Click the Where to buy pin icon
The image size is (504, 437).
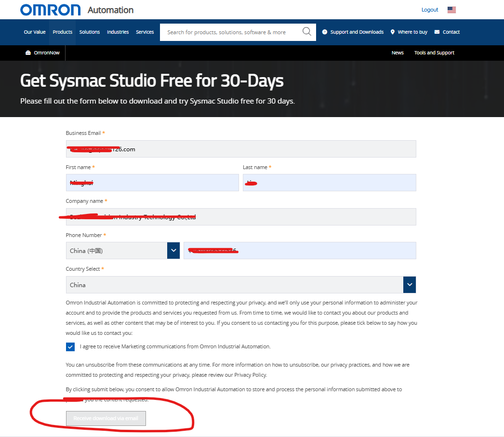393,32
